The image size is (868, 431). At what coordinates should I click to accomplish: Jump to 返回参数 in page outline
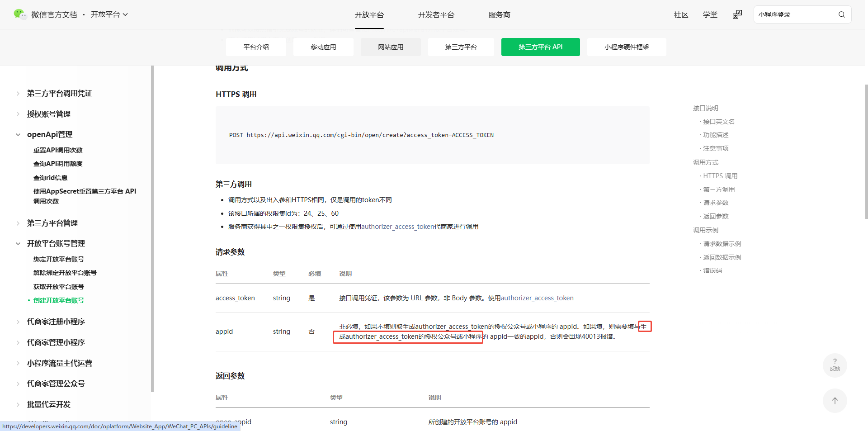(716, 216)
